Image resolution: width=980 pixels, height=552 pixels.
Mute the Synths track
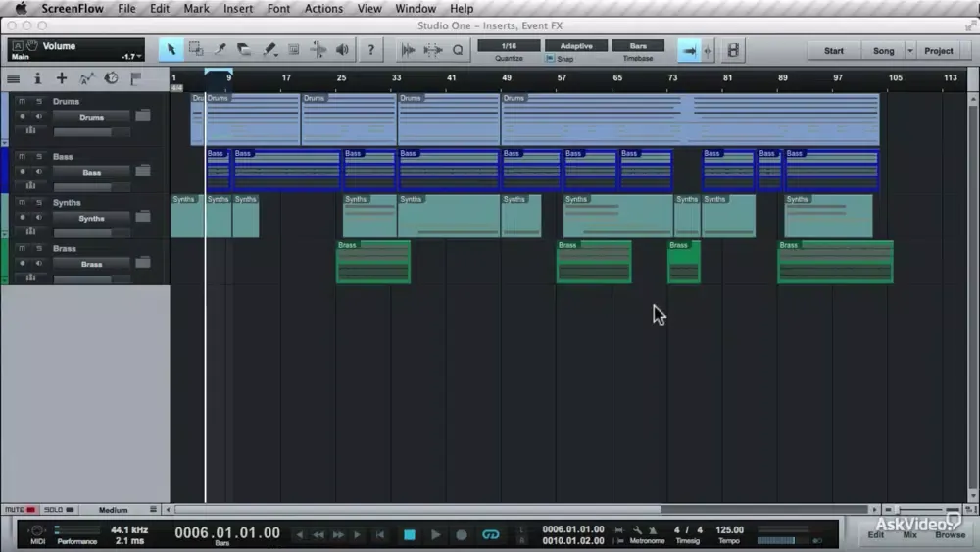22,203
